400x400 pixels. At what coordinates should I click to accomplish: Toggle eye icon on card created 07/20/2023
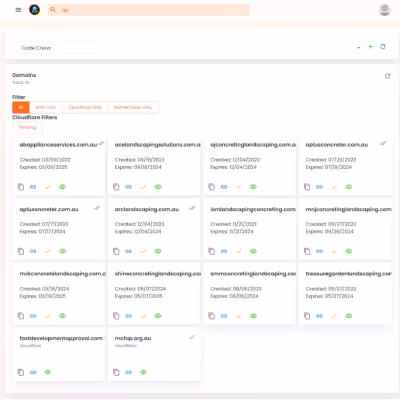[349, 187]
